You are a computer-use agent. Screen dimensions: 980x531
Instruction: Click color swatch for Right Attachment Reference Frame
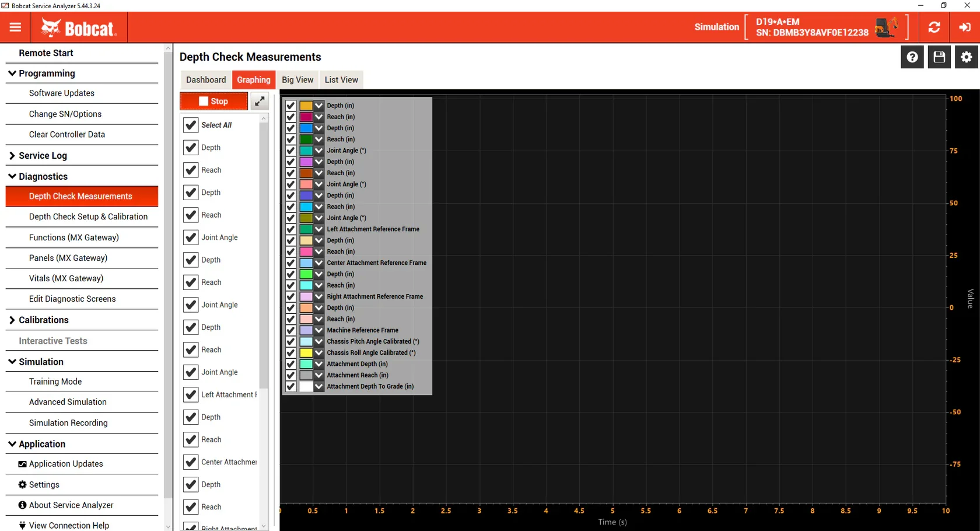click(306, 296)
